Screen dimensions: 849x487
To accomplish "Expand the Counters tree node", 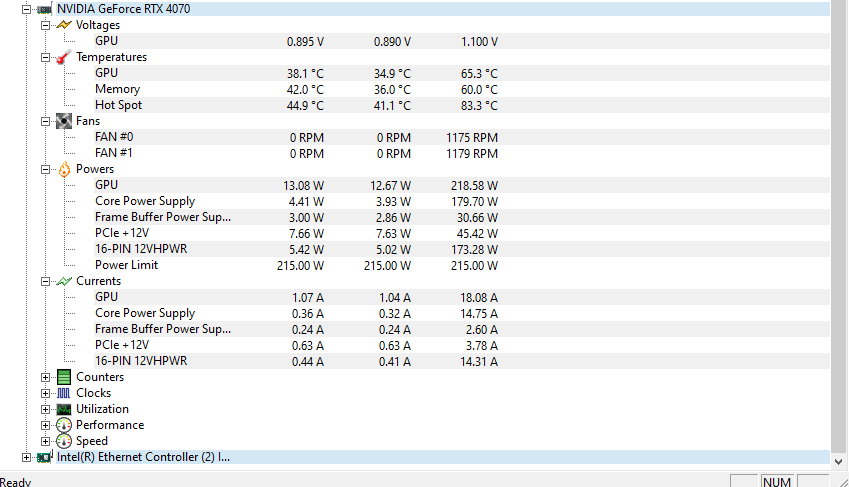I will [45, 377].
